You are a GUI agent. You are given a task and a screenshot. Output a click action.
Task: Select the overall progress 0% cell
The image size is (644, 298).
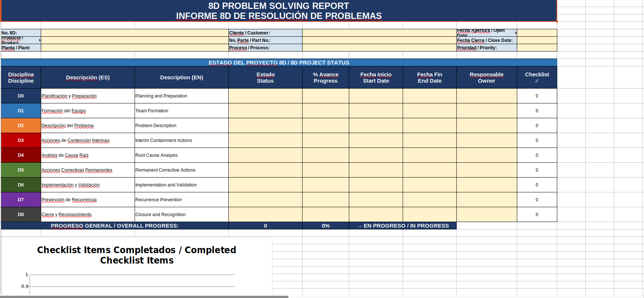(326, 226)
